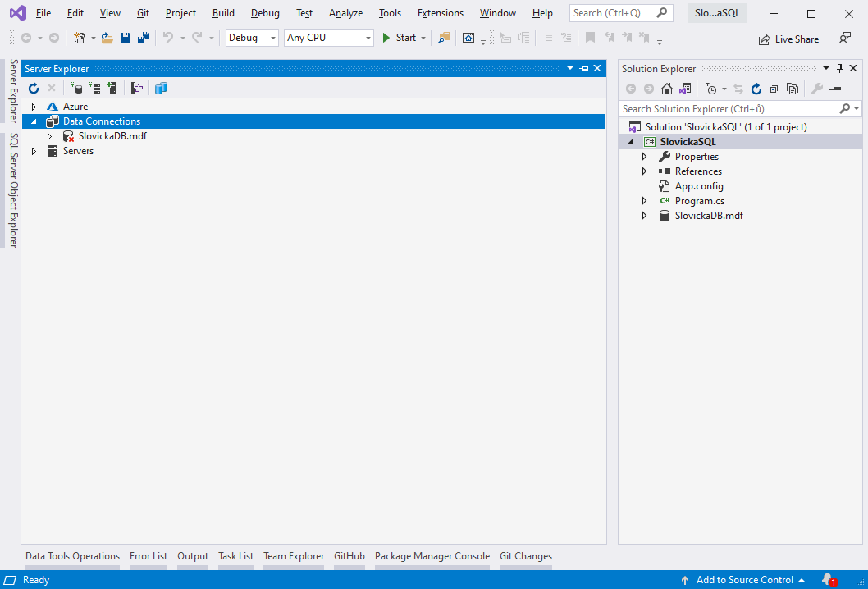Image resolution: width=868 pixels, height=589 pixels.
Task: Click Connect to Database icon in Server Explorer
Action: (x=76, y=88)
